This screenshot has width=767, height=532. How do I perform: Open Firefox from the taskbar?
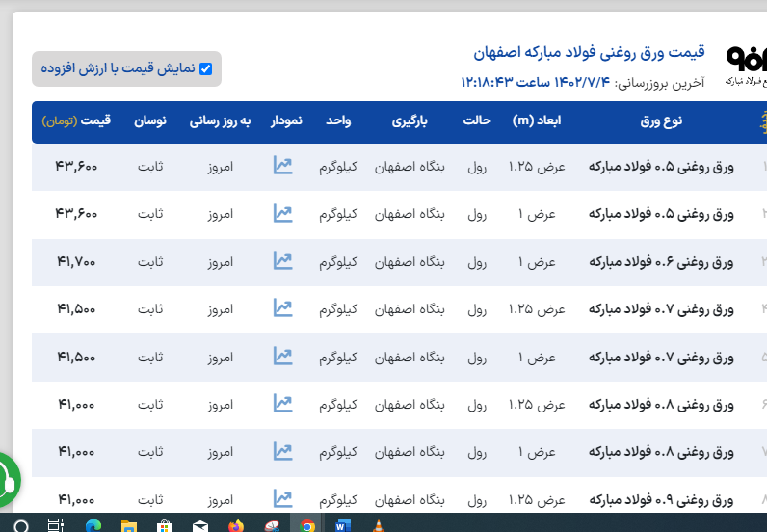coord(236,525)
